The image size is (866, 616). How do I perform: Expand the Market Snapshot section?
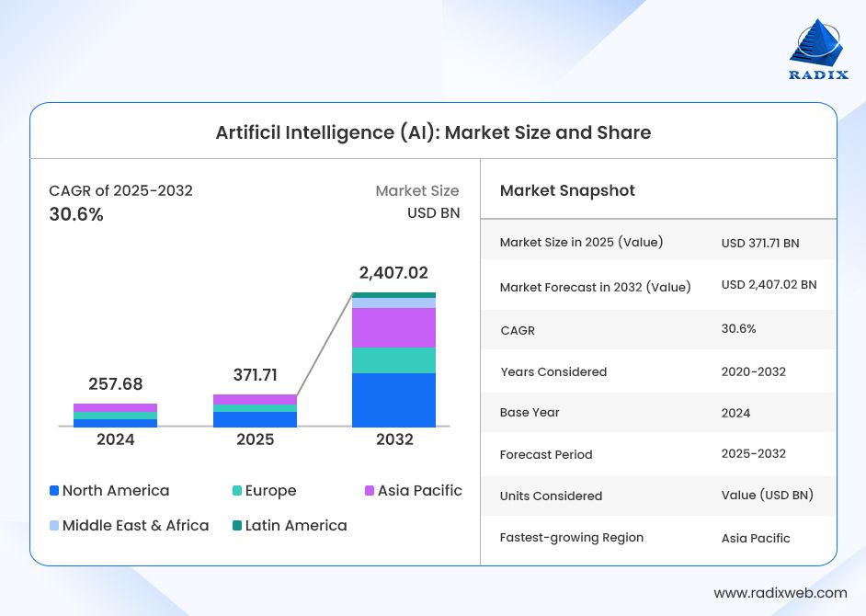point(567,190)
